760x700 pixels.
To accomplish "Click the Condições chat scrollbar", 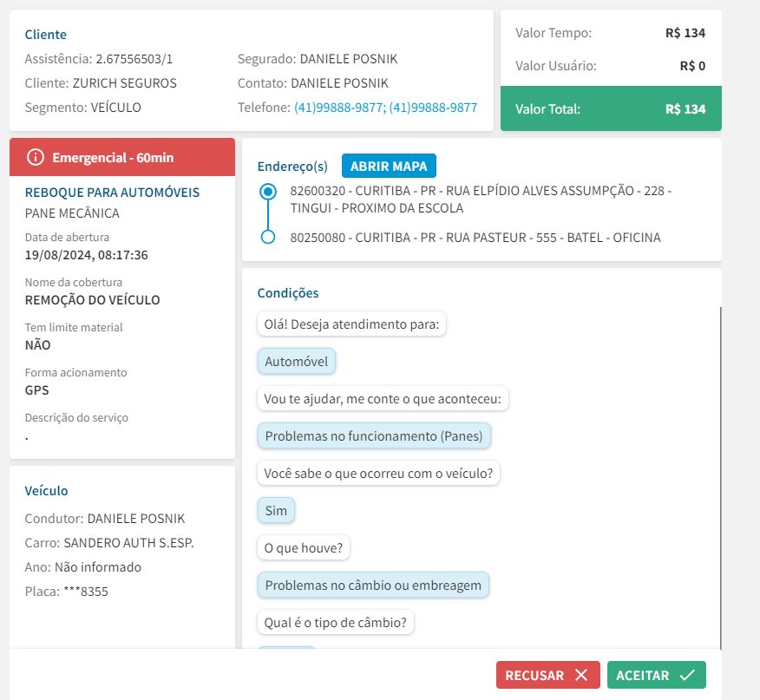I will click(x=720, y=477).
